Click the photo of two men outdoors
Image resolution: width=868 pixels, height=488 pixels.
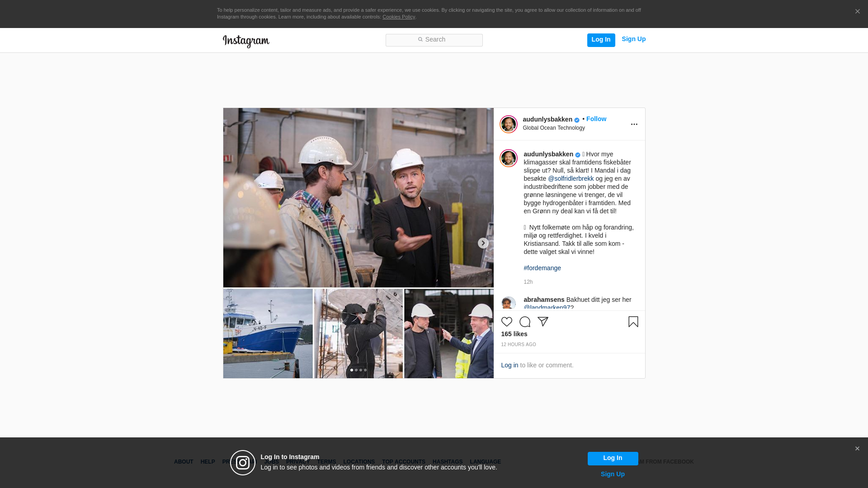pos(449,333)
